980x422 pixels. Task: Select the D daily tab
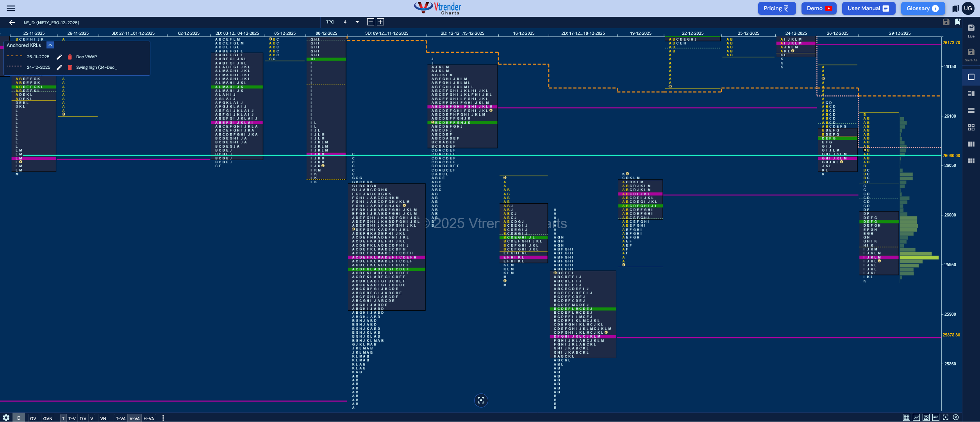tap(19, 418)
